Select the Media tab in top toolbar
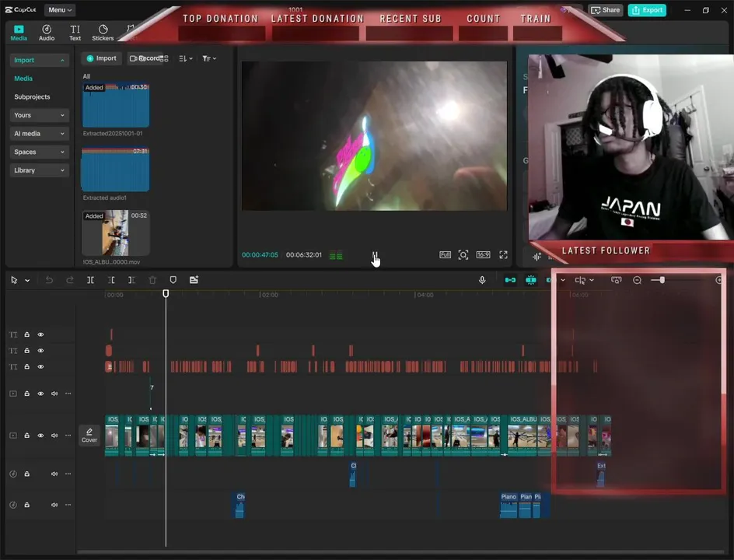The height and width of the screenshot is (560, 734). coord(19,33)
